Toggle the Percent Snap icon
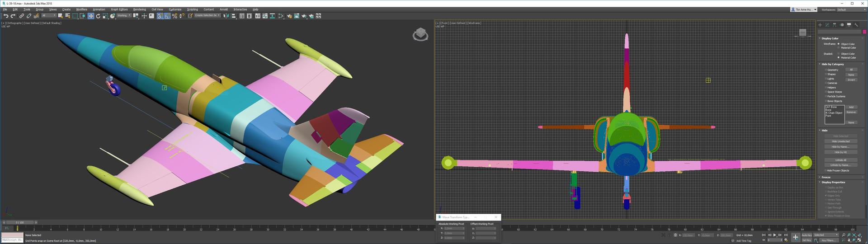This screenshot has height=244, width=868. pyautogui.click(x=175, y=16)
